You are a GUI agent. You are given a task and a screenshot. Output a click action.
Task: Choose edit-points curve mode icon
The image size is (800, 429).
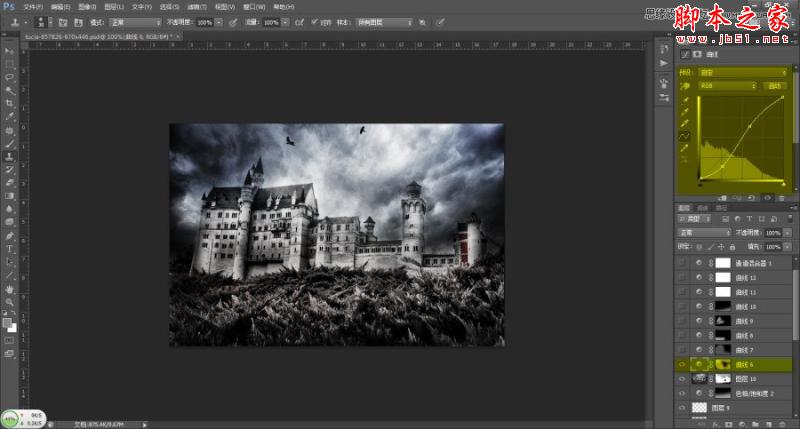click(685, 136)
